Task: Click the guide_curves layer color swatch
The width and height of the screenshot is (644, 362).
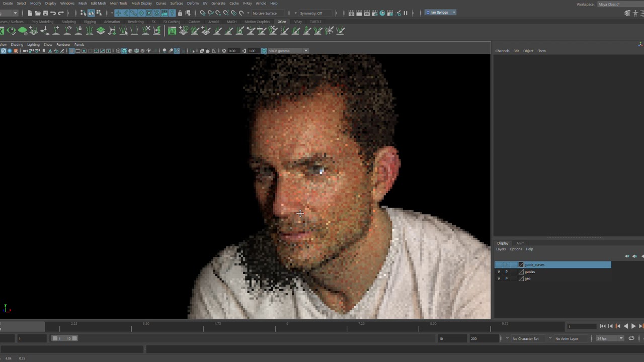Action: (521, 264)
